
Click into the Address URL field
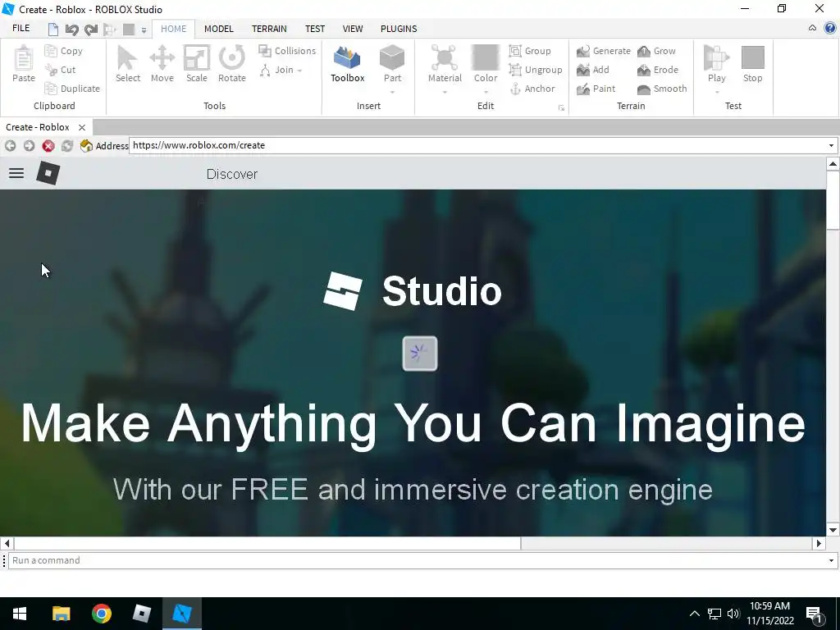click(x=477, y=145)
